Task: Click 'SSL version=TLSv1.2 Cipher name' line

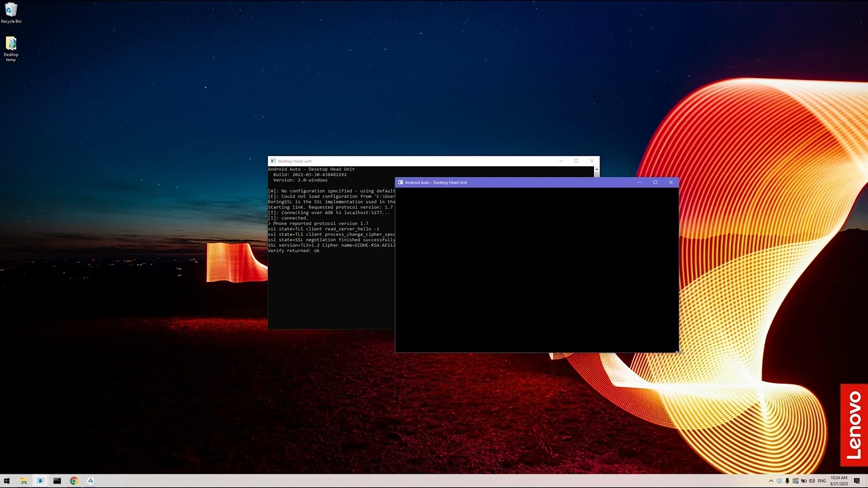Action: (332, 245)
